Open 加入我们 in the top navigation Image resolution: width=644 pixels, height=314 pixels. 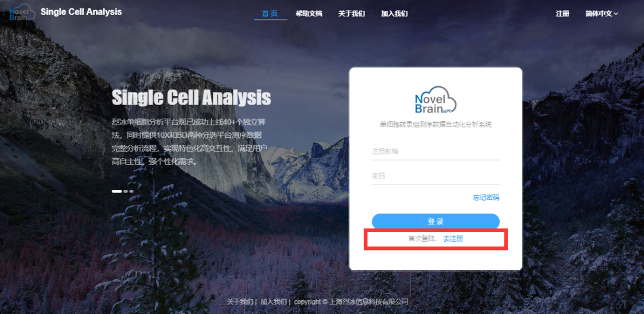(394, 14)
